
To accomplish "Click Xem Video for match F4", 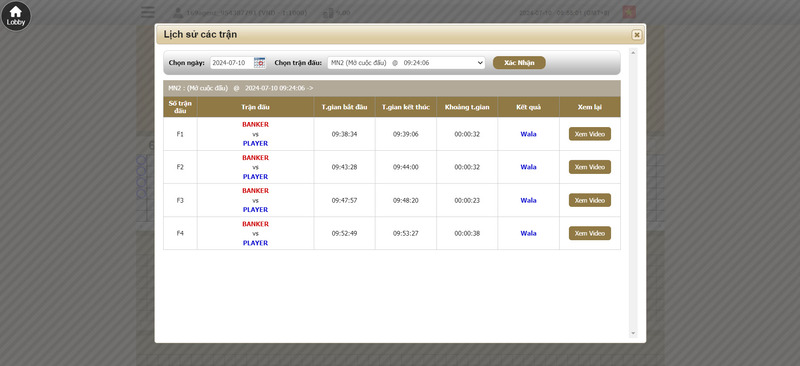I will point(589,233).
